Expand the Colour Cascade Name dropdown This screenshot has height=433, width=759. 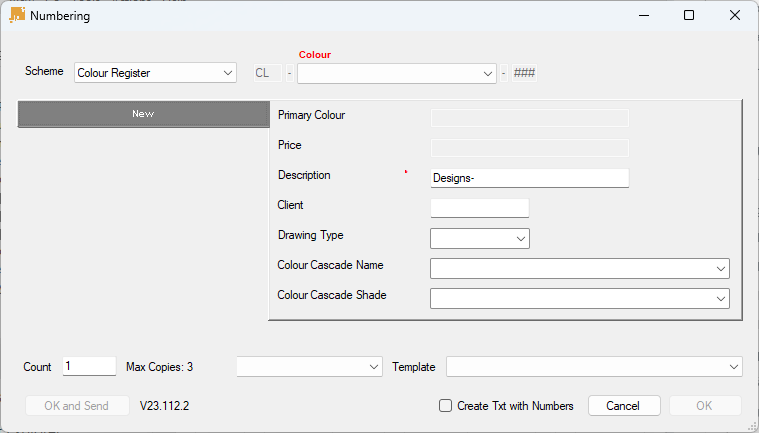[x=579, y=269]
